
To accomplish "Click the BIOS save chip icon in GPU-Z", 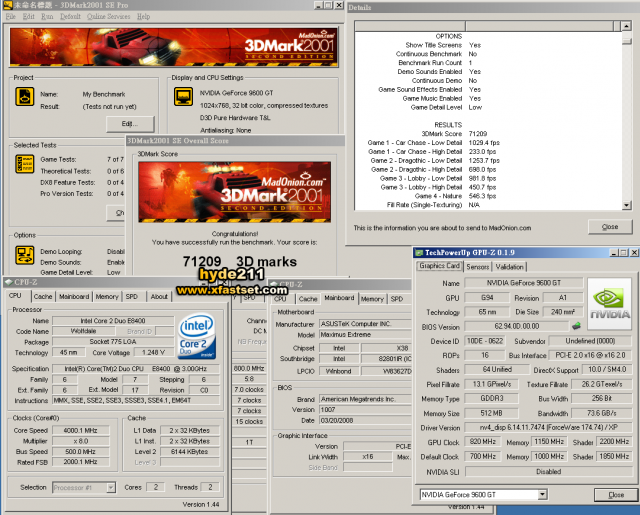I will 576,326.
